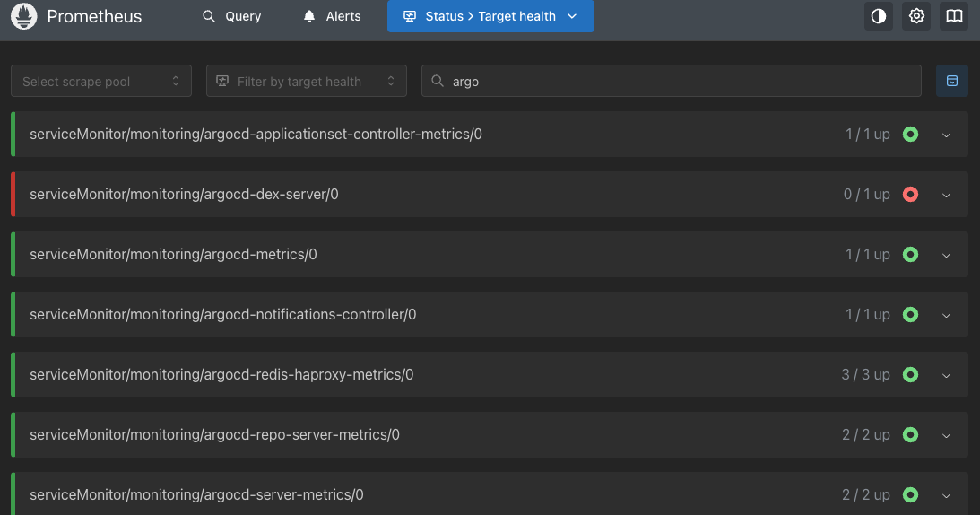Click 1 / 1 up count for argocd-applicationset-controller-metrics
Screen dimensions: 980x515
coord(868,134)
